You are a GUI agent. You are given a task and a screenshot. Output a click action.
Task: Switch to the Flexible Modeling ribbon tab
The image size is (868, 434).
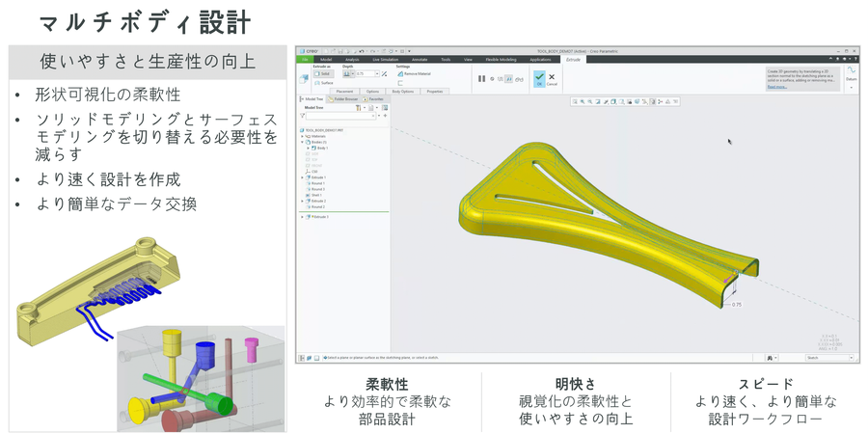coord(500,59)
